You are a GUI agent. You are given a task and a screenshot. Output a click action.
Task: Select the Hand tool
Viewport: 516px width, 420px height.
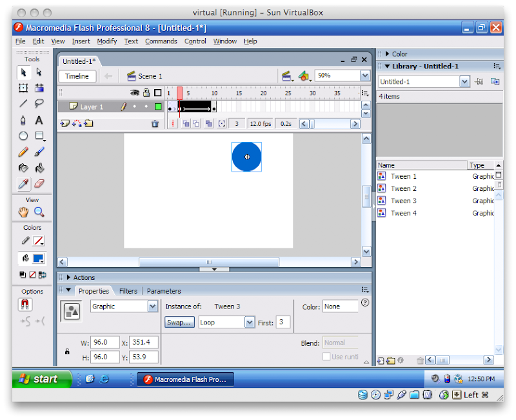point(23,212)
